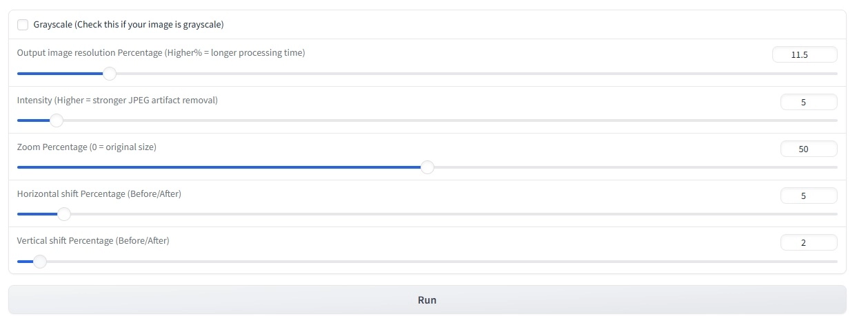Focus the Vertical shift Percentage input
The height and width of the screenshot is (316, 868).
click(x=808, y=242)
